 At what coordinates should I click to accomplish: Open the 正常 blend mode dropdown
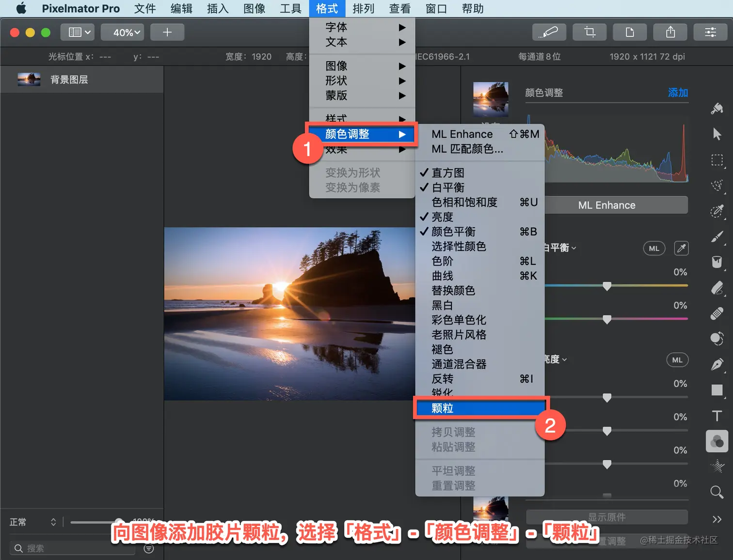pos(33,522)
